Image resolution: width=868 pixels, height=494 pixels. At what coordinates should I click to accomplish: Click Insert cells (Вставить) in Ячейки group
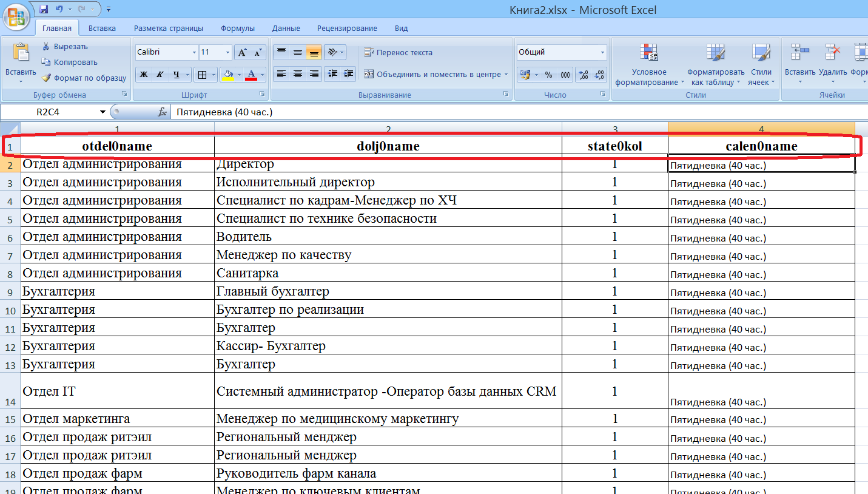pos(800,65)
